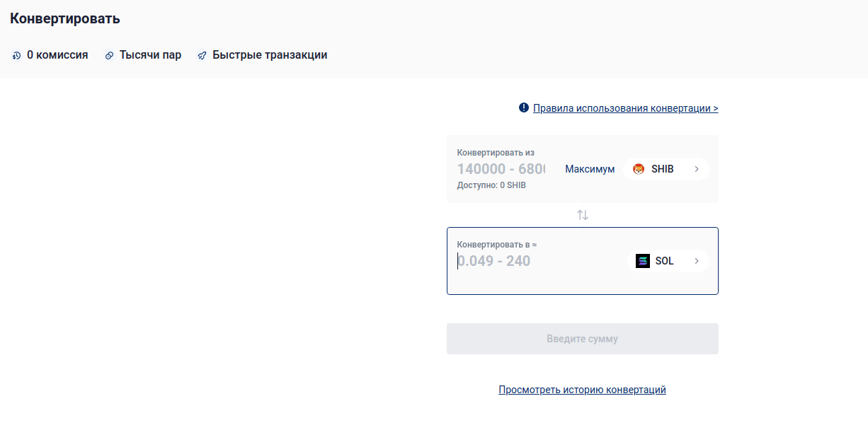Click the Доступно: 0 SHIB balance text
This screenshot has height=442, width=868.
tap(491, 185)
